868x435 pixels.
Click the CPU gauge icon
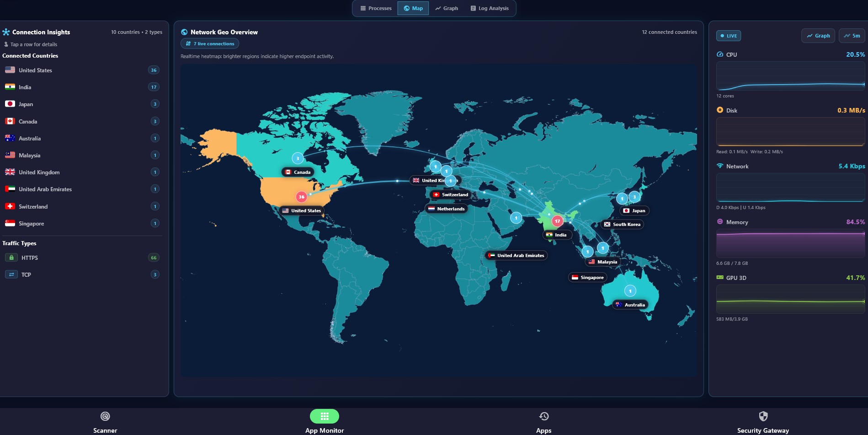[720, 54]
